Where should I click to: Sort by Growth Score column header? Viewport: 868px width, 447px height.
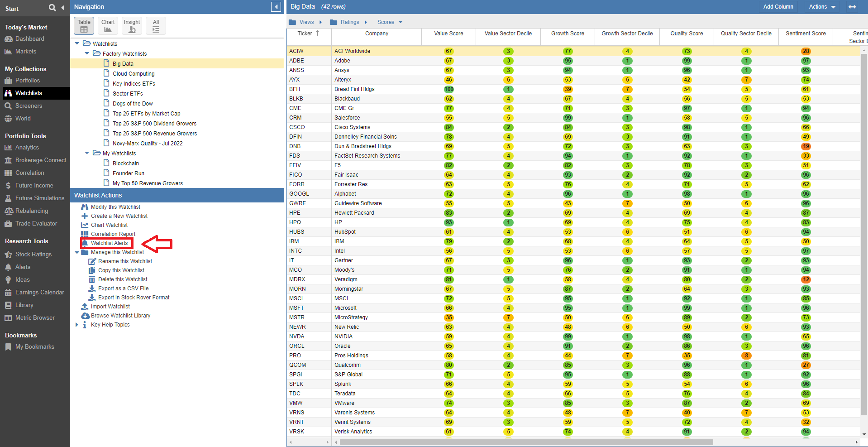[x=568, y=34]
